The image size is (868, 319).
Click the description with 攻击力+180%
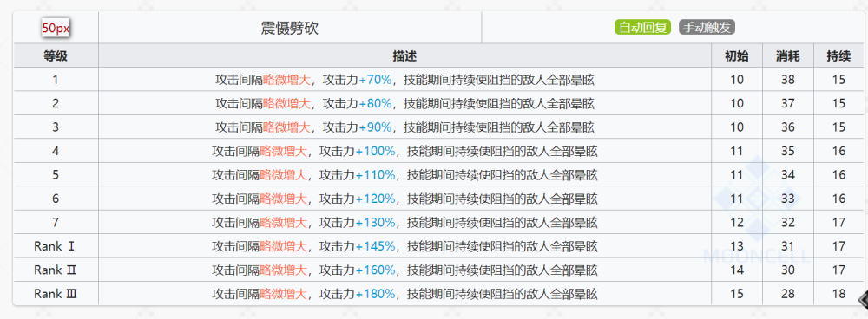click(x=404, y=294)
